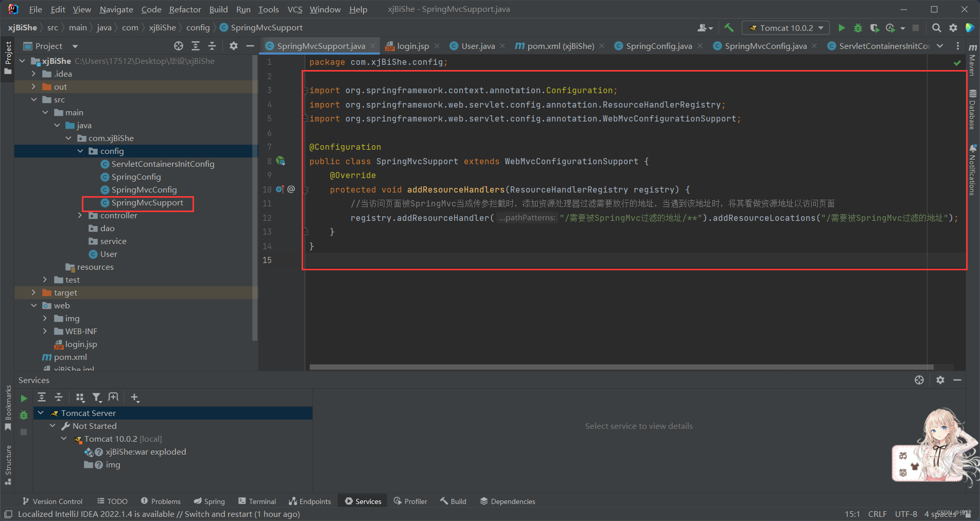Image resolution: width=980 pixels, height=521 pixels.
Task: Start debugging with the green bug icon
Action: click(857, 28)
